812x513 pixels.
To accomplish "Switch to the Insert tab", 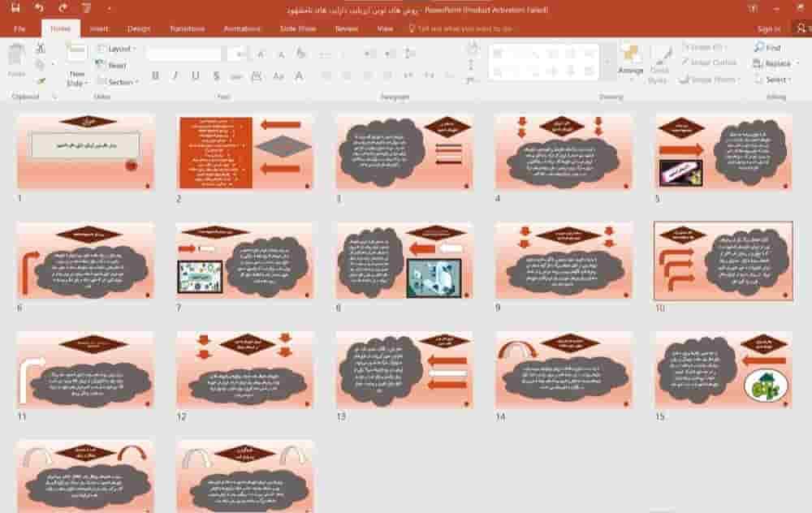I will (99, 29).
